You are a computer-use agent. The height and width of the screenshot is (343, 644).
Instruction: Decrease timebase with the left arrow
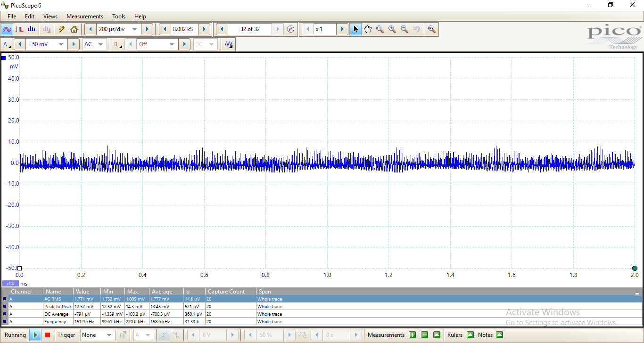91,29
